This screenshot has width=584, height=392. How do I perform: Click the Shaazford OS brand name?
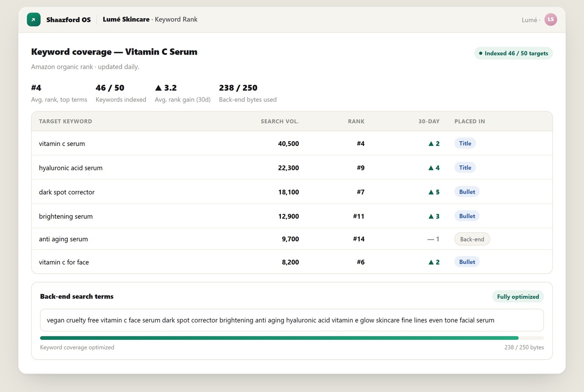click(69, 19)
